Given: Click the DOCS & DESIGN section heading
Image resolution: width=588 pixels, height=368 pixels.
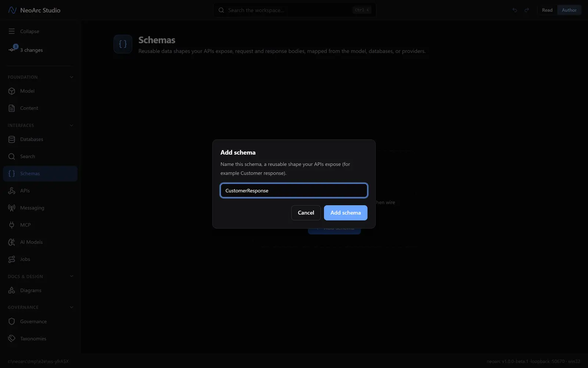Looking at the screenshot, I should (25, 276).
